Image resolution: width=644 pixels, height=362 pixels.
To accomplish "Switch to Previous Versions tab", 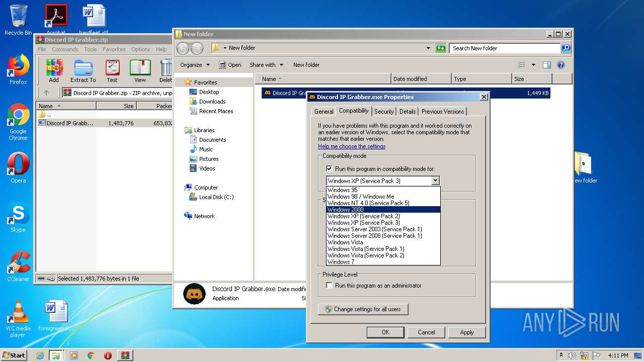I will pos(443,112).
